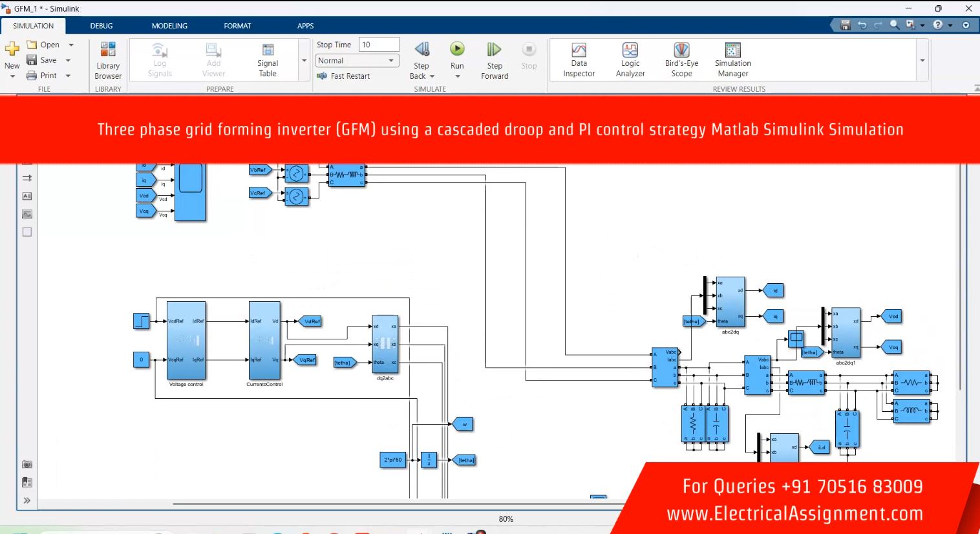Select the VdRef Goto block
The height and width of the screenshot is (534, 980).
tap(310, 321)
